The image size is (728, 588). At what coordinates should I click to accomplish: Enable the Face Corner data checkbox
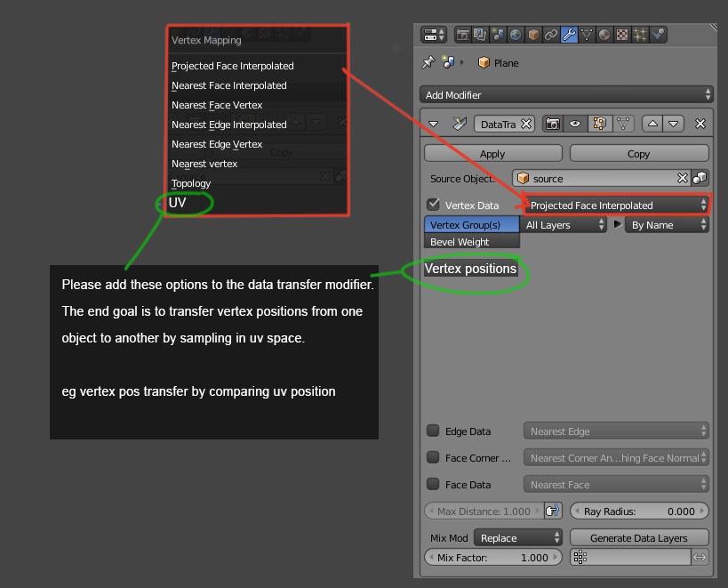point(433,457)
